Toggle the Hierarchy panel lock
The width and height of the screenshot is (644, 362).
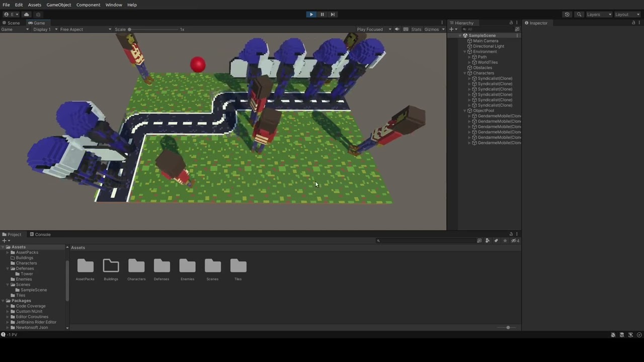point(511,23)
